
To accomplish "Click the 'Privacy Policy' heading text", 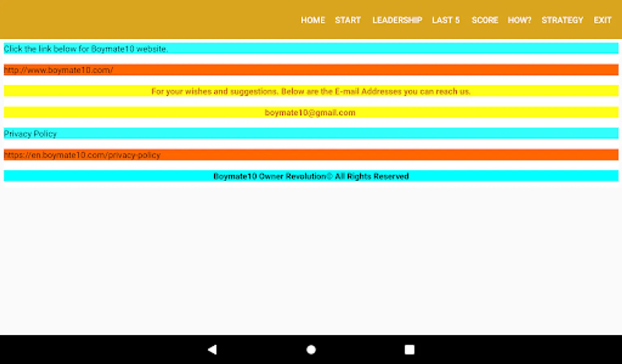I will coord(30,133).
